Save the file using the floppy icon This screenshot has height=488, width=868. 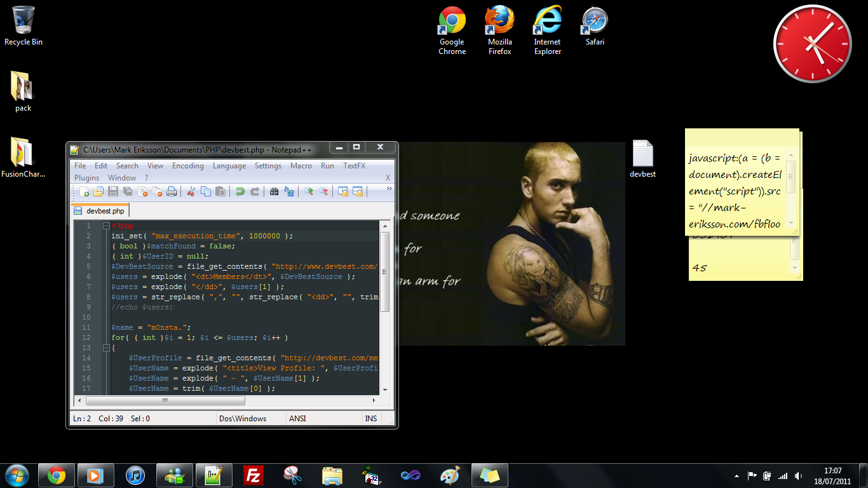click(113, 191)
